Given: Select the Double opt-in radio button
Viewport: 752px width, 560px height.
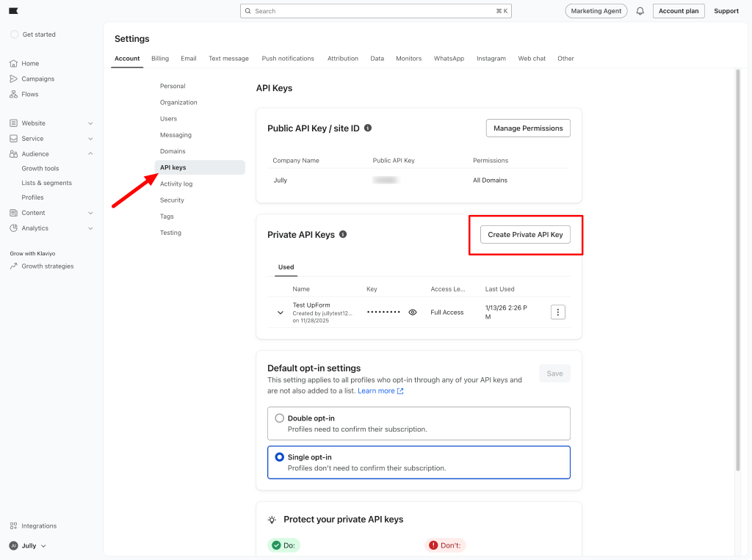Looking at the screenshot, I should click(280, 418).
